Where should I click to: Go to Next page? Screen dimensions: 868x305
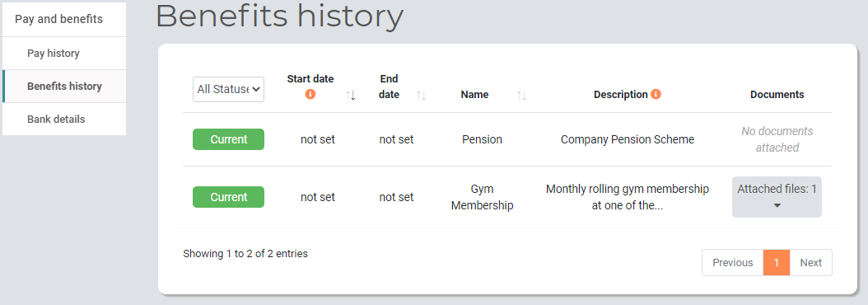click(811, 262)
